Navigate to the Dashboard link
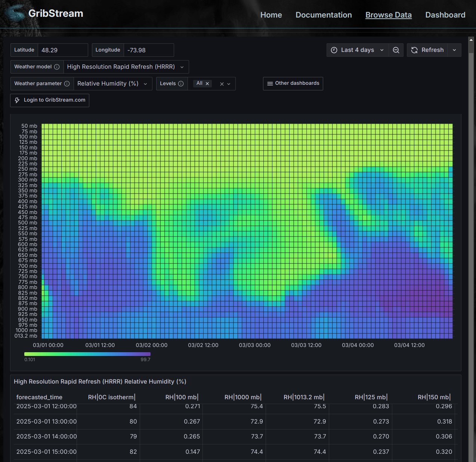 click(x=445, y=15)
